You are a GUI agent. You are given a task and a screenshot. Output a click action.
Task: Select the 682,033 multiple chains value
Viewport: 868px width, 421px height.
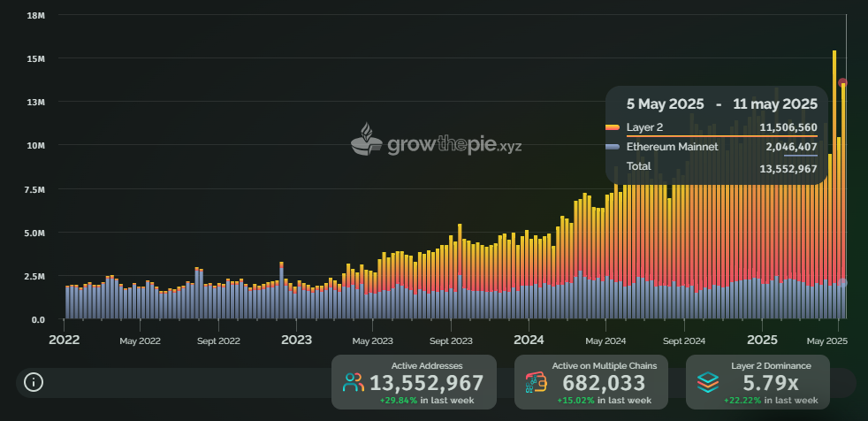point(604,383)
